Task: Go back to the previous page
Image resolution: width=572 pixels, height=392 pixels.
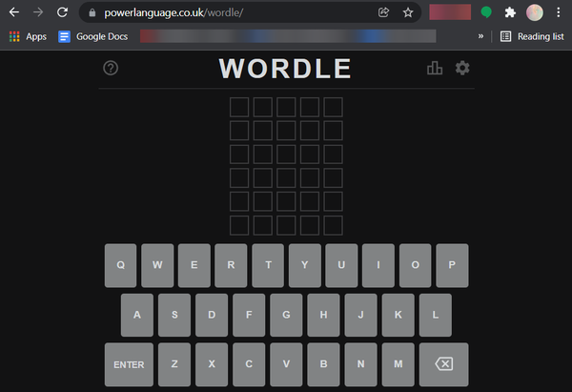Action: click(x=14, y=12)
